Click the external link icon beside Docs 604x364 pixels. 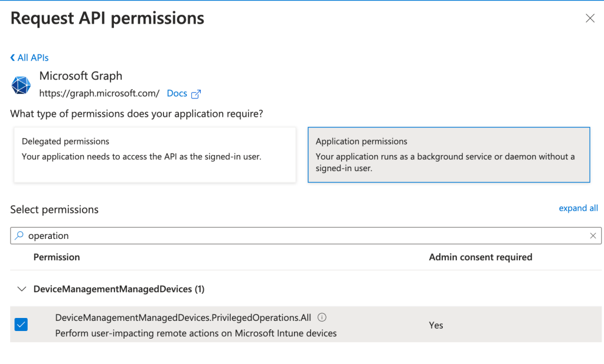(196, 94)
